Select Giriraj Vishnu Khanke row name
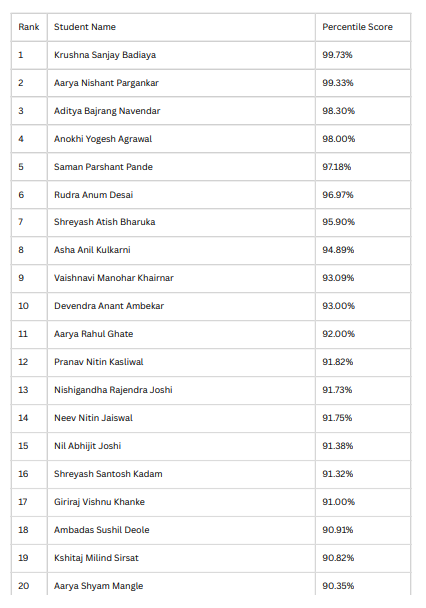 click(x=99, y=502)
